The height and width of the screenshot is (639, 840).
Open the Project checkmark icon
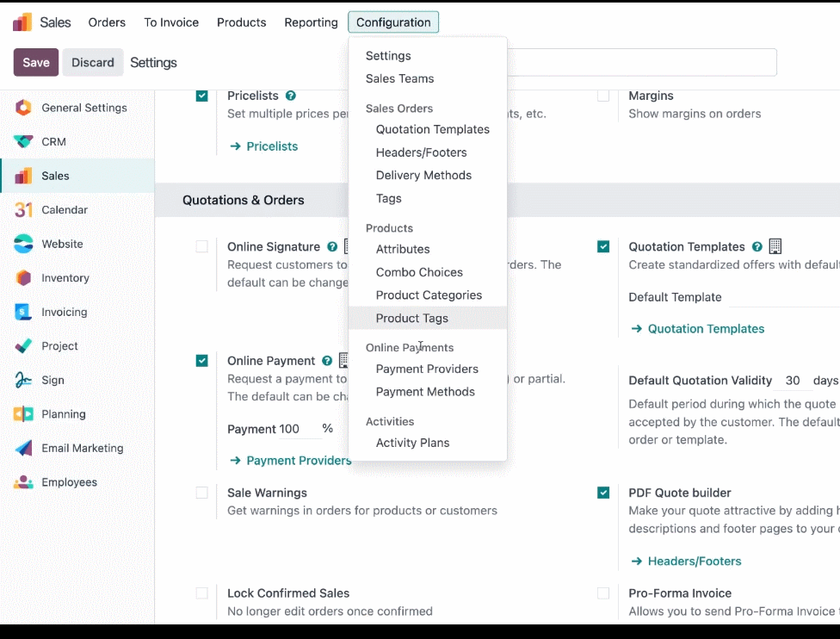(x=23, y=346)
